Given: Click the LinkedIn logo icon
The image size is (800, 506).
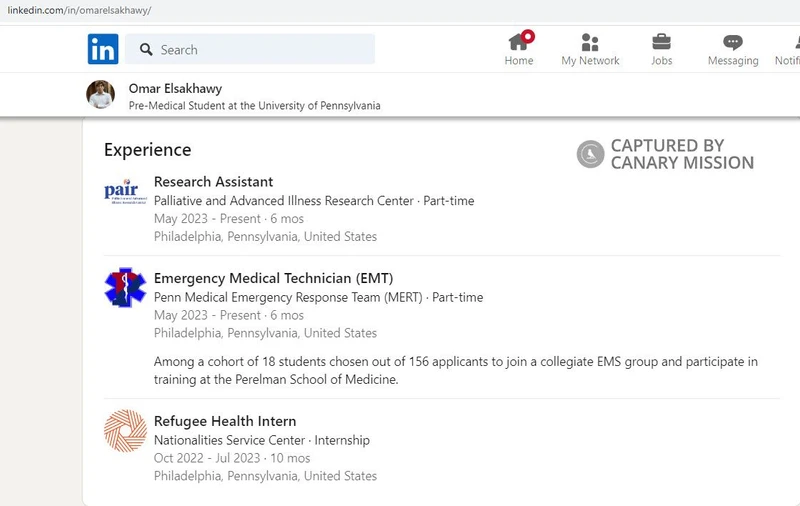Looking at the screenshot, I should [103, 49].
